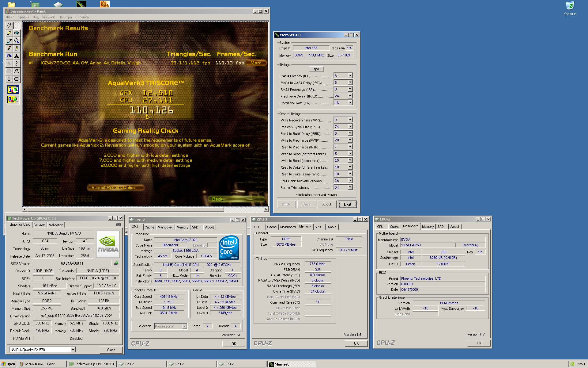Screen dimensions: 588x368
Task: Open the About tab in the Mainboard CPU-Z window
Action: click(455, 227)
